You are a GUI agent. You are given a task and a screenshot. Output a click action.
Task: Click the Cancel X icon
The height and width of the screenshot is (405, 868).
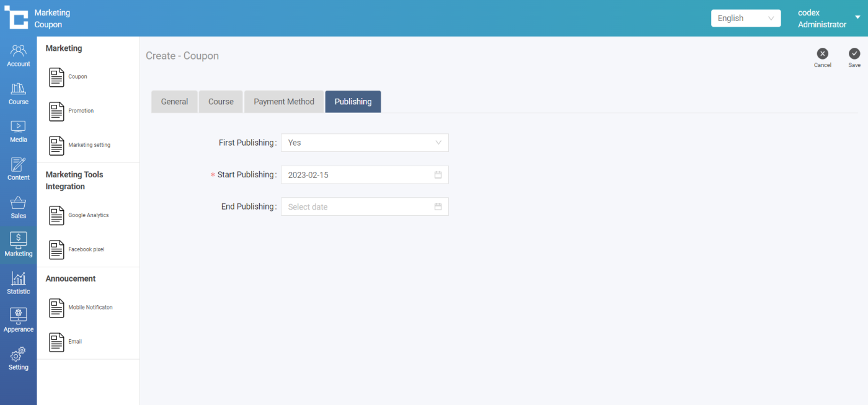tap(822, 54)
